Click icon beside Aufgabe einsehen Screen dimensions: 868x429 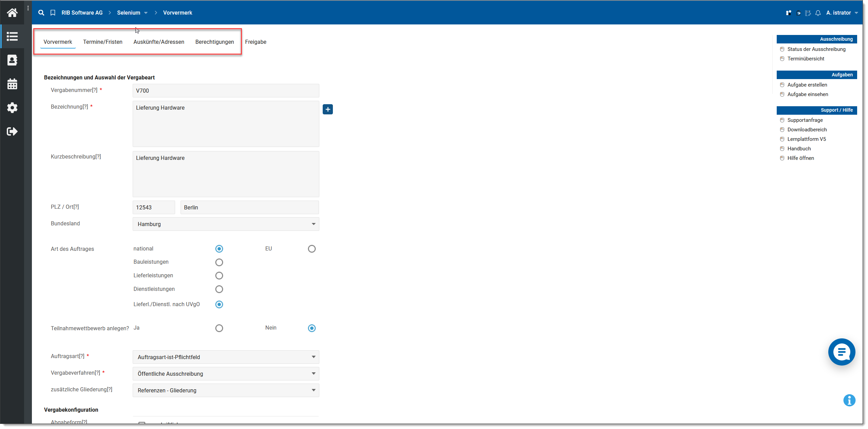(782, 94)
